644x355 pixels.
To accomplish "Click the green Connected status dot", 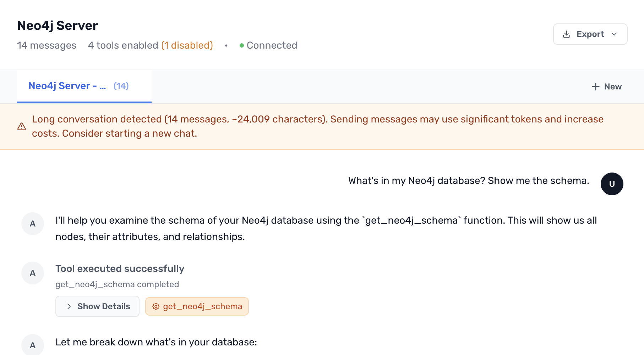I will point(242,45).
